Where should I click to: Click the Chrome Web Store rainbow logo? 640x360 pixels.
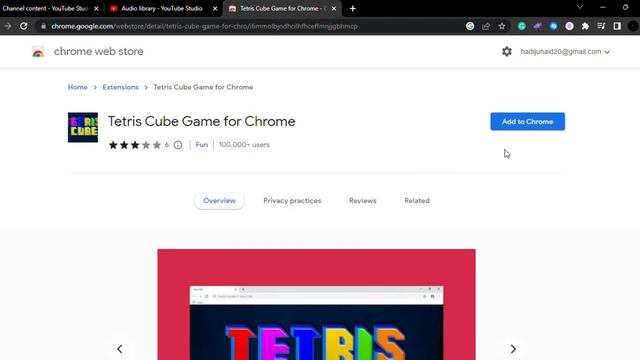[x=38, y=52]
